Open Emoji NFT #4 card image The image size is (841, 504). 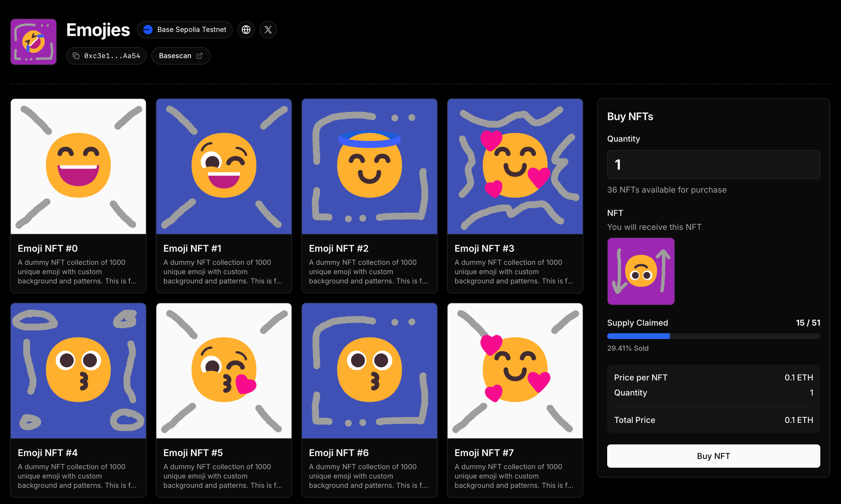click(78, 371)
